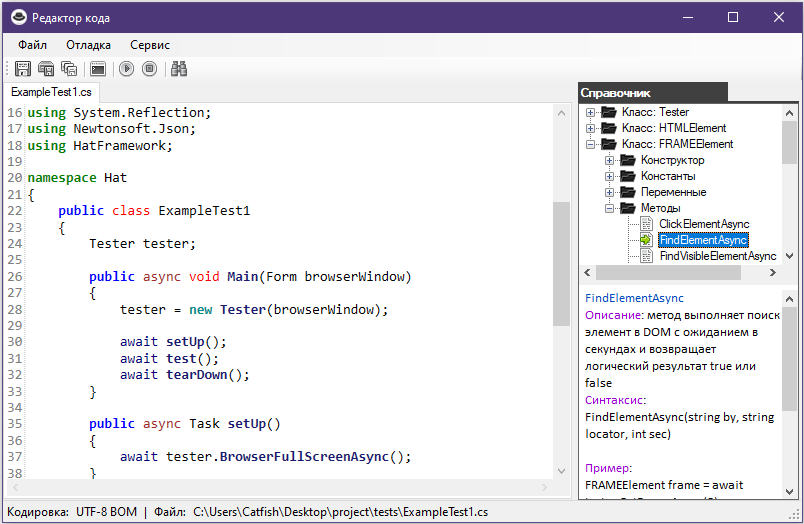Open the Файл menu
Viewport: 804px width, 524px height.
[x=32, y=45]
